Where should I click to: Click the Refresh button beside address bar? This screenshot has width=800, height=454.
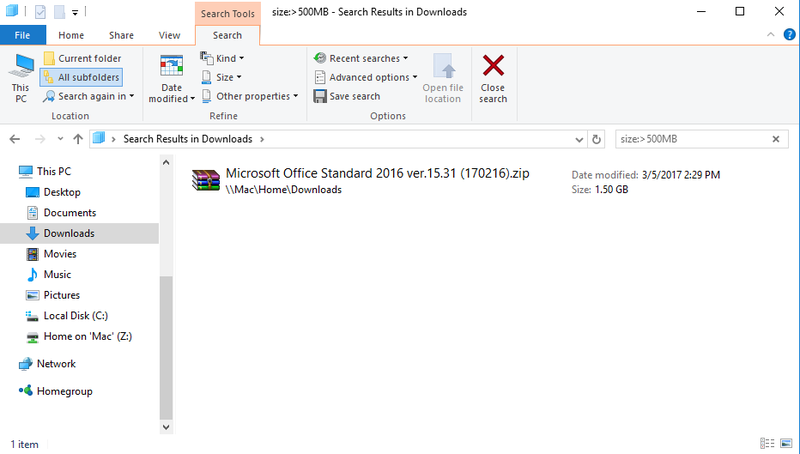597,139
